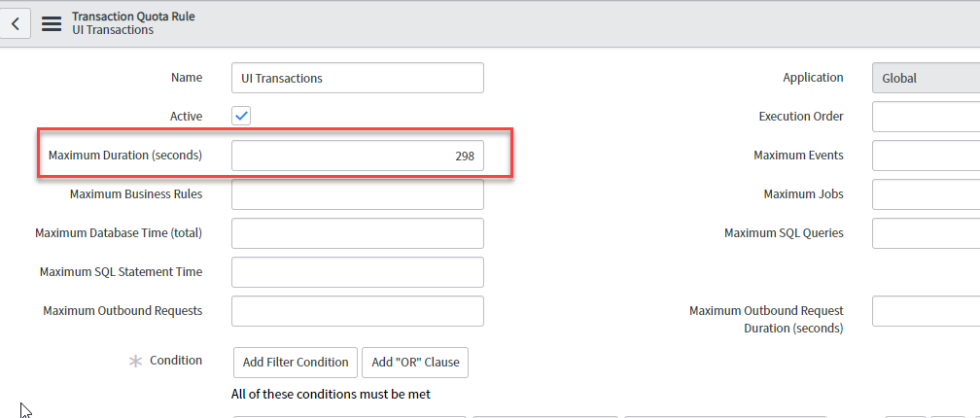Click the Application field showing Global
The image size is (980, 418).
925,78
